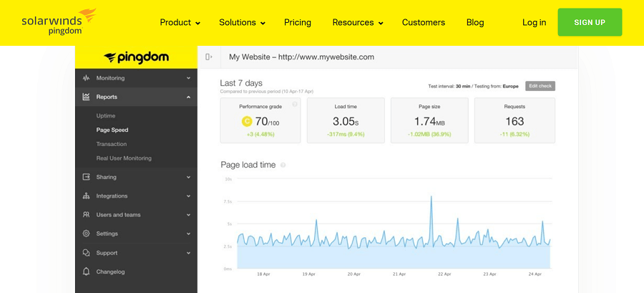
Task: Click the Users and teams people icon
Action: [87, 214]
